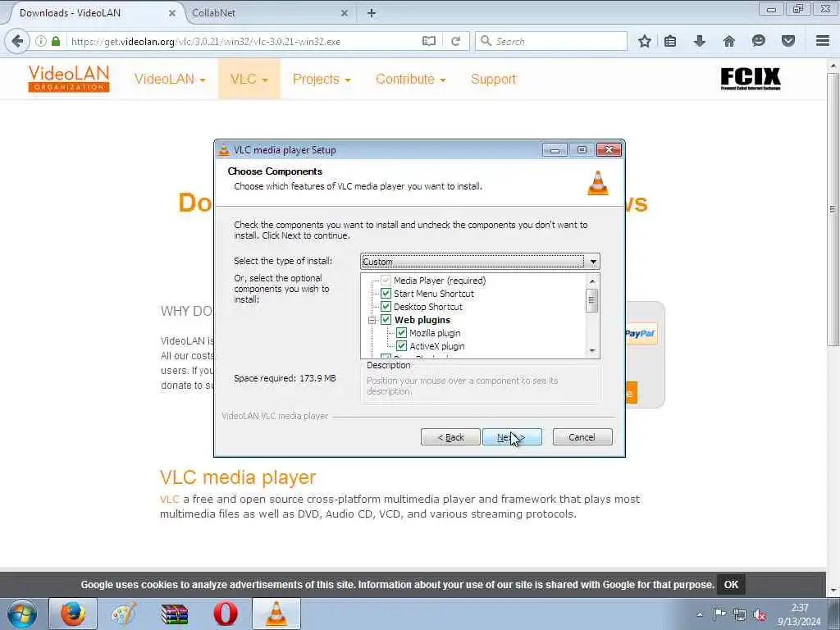Click Back in VLC setup

tap(450, 437)
